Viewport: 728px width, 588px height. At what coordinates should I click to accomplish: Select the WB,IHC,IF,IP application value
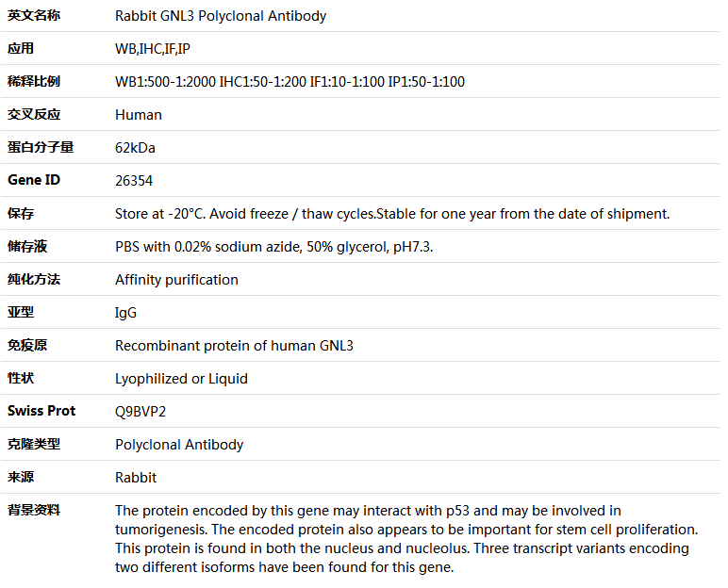153,49
